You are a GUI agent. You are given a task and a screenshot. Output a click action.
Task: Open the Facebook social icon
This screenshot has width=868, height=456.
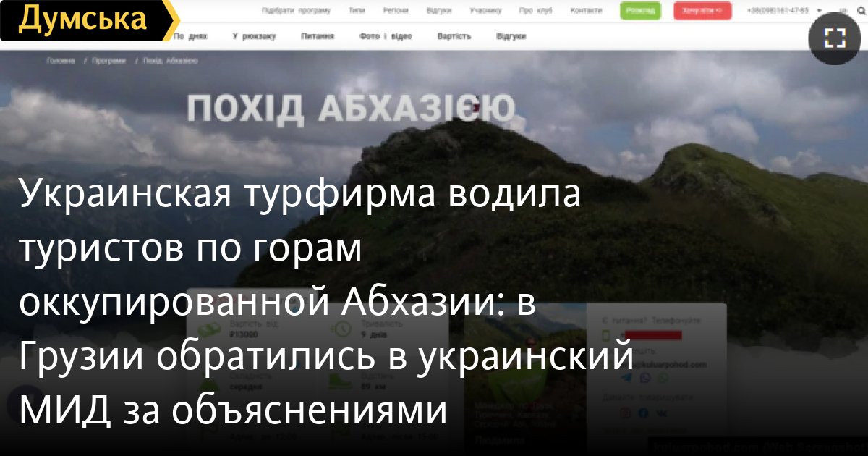click(x=644, y=413)
